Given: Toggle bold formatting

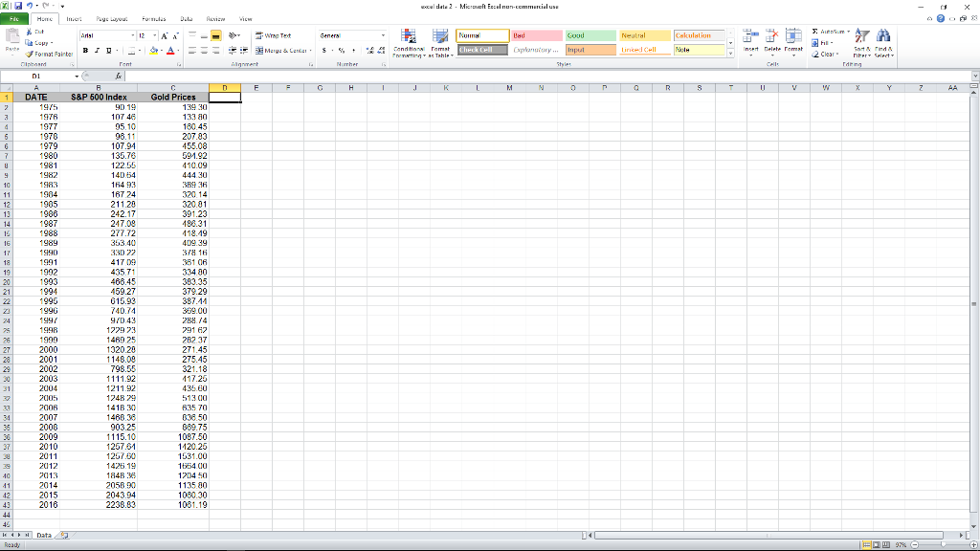Looking at the screenshot, I should click(x=85, y=51).
